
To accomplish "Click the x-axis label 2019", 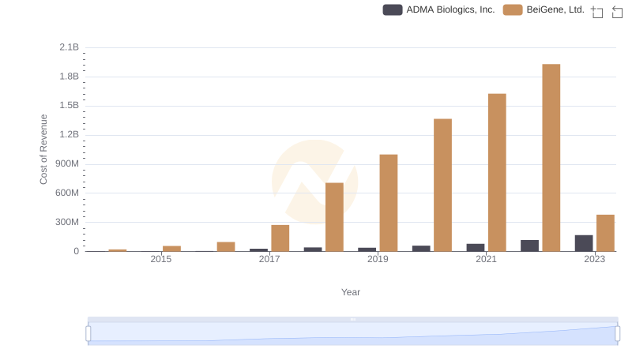I will click(x=378, y=259).
